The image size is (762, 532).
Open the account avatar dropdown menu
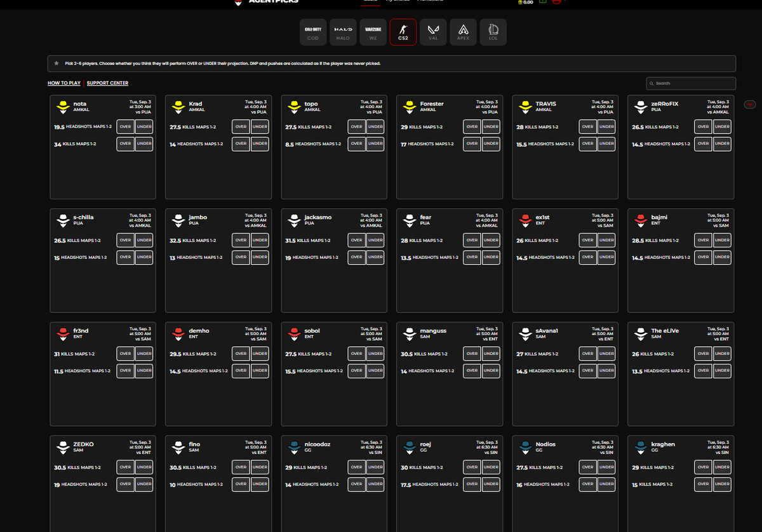coord(557,3)
